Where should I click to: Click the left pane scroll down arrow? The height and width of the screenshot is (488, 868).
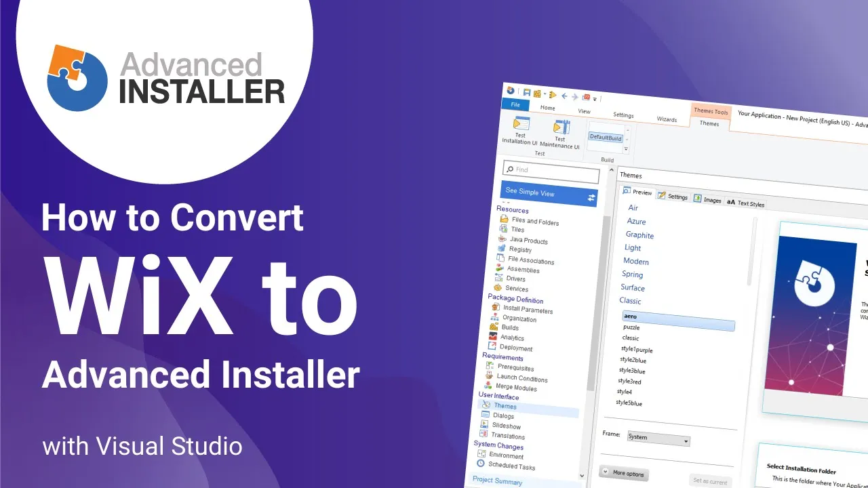coord(582,476)
